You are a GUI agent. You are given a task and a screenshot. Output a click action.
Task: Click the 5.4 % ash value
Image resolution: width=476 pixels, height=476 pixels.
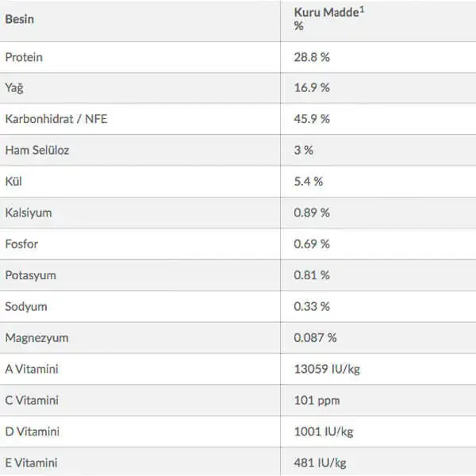(308, 181)
